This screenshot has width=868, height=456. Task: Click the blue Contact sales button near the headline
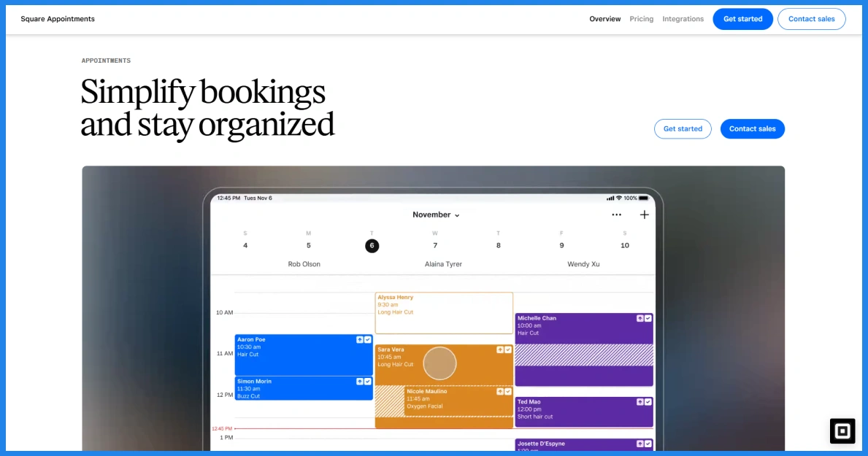coord(752,129)
